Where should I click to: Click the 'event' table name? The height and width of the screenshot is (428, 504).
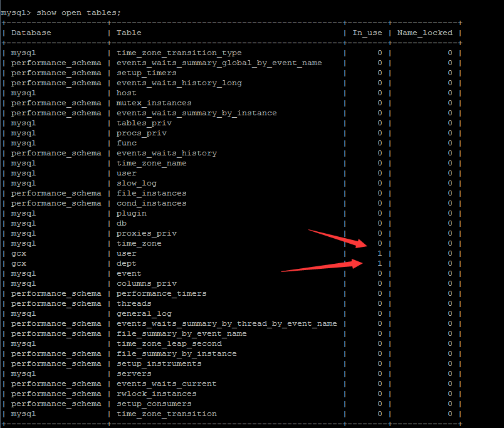click(129, 273)
